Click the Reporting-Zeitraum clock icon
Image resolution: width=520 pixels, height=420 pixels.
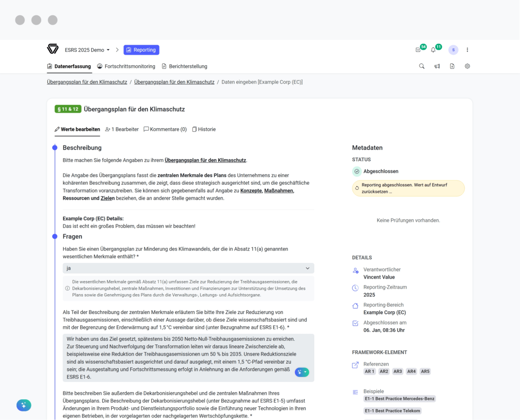point(355,288)
